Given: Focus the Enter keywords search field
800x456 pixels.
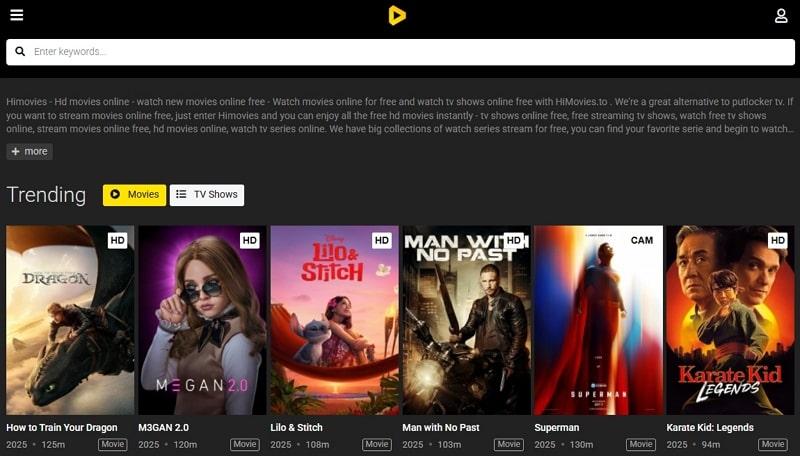Looking at the screenshot, I should 400,52.
